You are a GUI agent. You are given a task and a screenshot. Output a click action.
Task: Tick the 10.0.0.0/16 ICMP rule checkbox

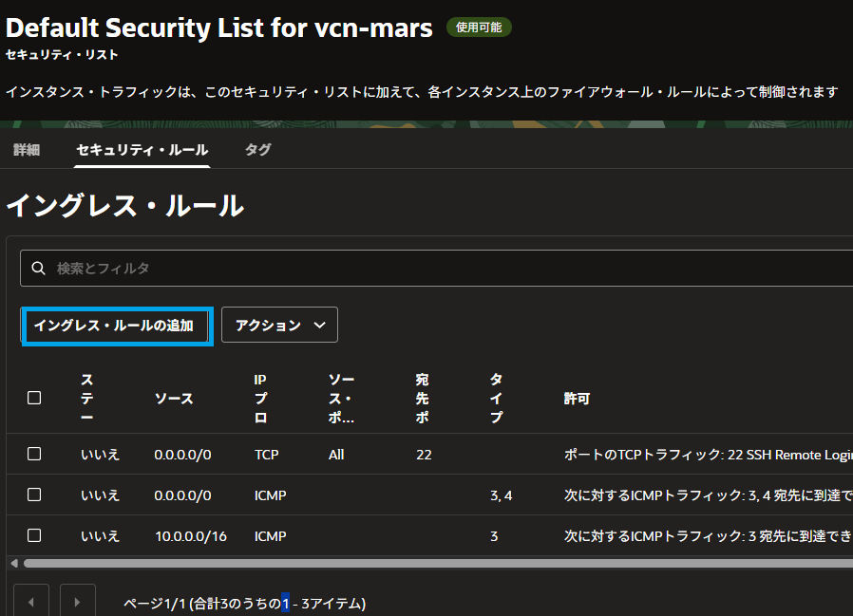point(34,535)
